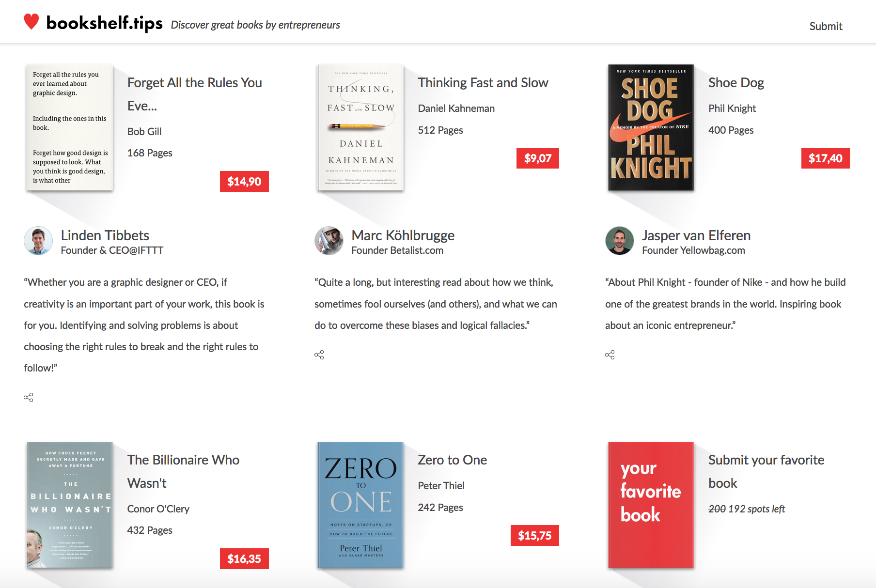This screenshot has width=876, height=588.
Task: Click the $17,40 price label for Shoe Dog
Action: (825, 158)
